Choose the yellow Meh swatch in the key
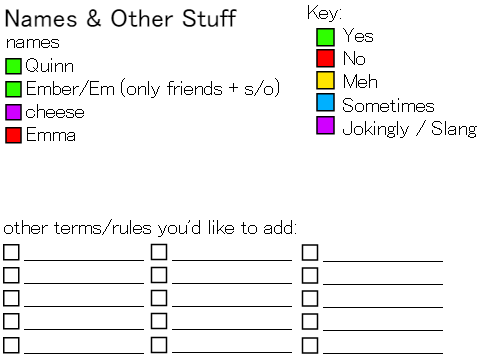 pos(325,80)
